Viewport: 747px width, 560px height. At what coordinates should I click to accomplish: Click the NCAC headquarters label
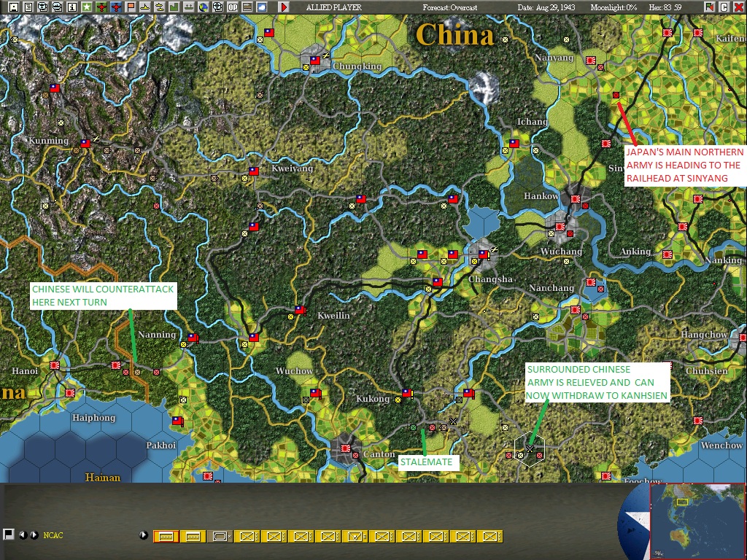[53, 535]
